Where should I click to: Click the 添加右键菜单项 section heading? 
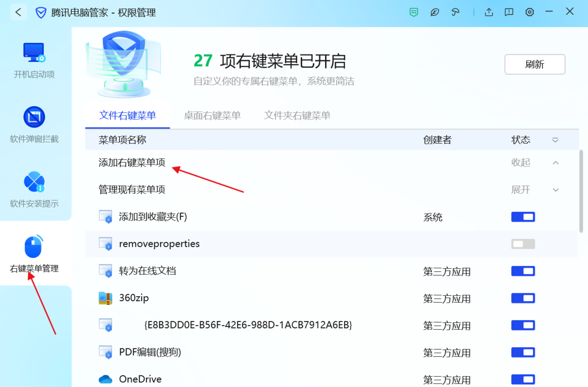[132, 162]
